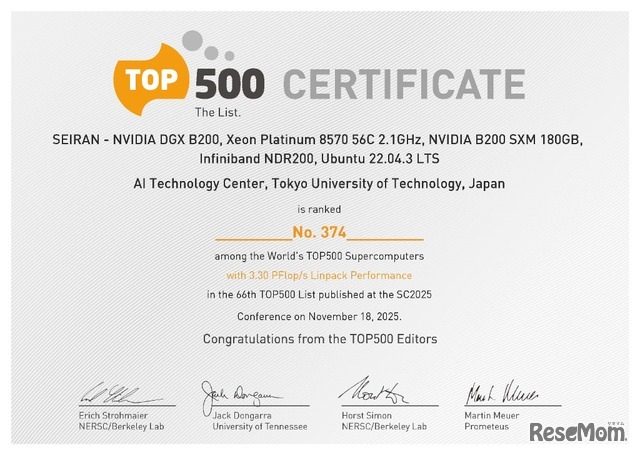640x455 pixels.
Task: Click the name 'Jack Dongarra'
Action: tap(242, 415)
